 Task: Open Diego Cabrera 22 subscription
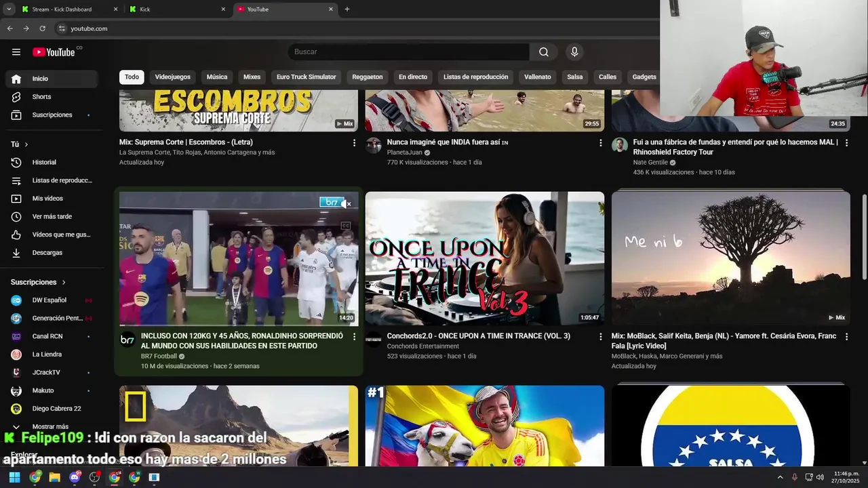click(x=53, y=409)
